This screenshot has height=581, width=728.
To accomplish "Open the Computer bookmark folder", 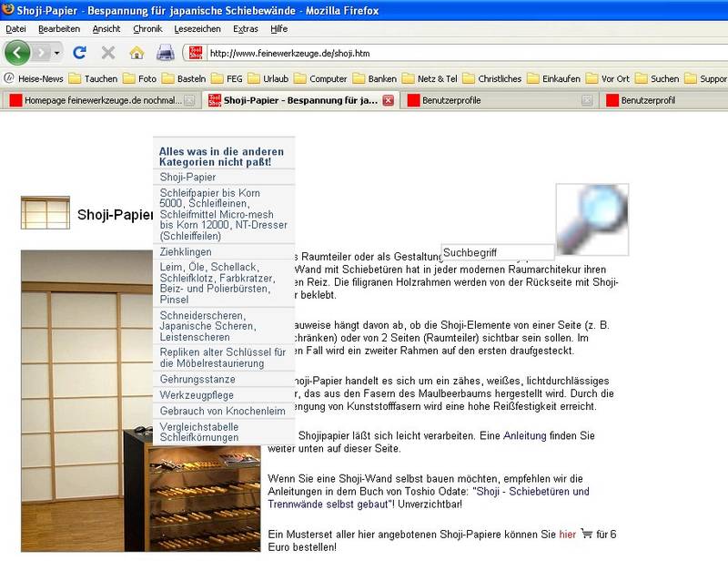I will point(321,78).
